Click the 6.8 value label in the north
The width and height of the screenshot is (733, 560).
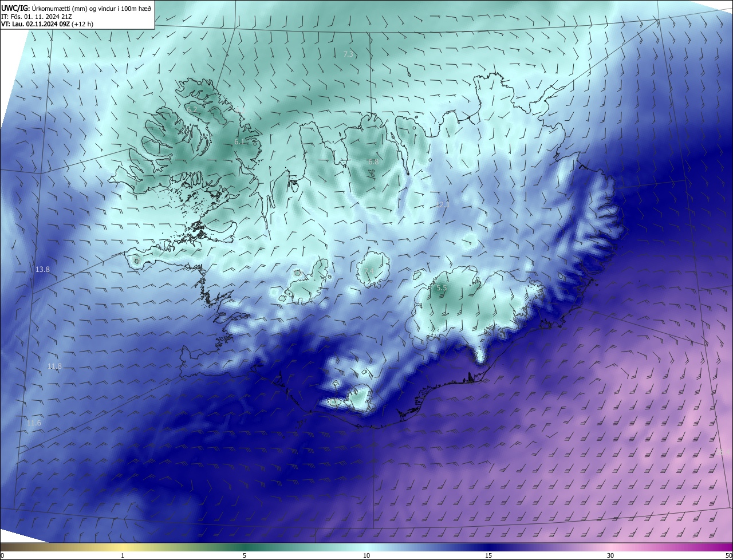[373, 162]
